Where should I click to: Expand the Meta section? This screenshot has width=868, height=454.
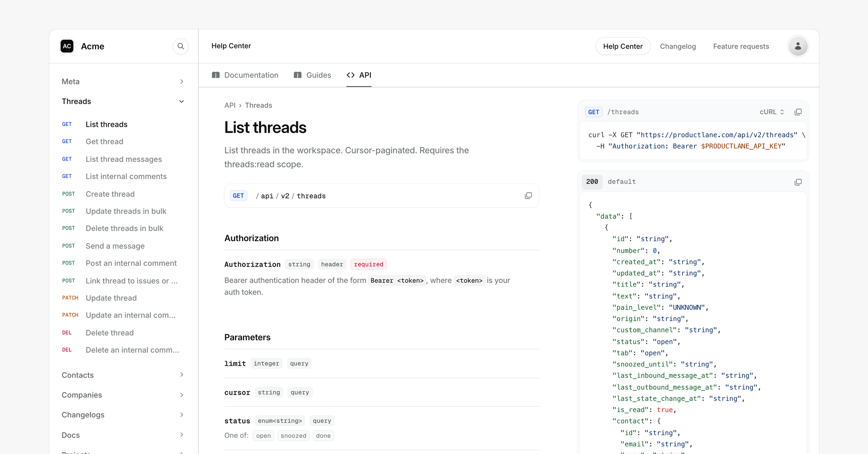tap(123, 81)
